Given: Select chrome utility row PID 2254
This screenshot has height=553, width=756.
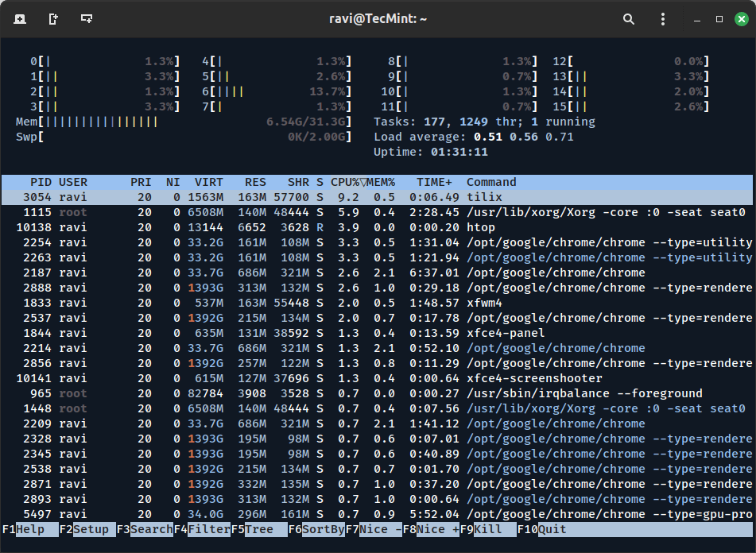Looking at the screenshot, I should (377, 242).
